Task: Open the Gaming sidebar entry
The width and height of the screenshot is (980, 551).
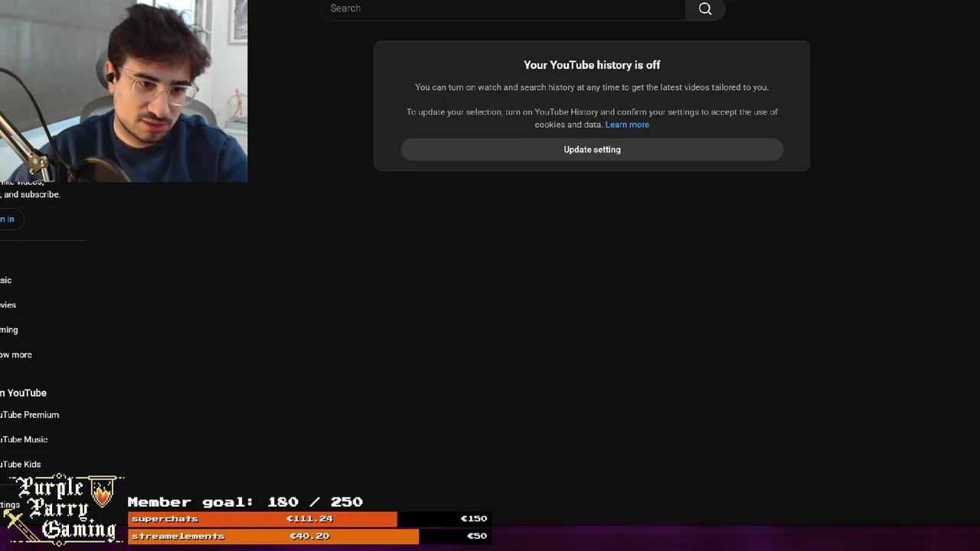Action: [9, 330]
